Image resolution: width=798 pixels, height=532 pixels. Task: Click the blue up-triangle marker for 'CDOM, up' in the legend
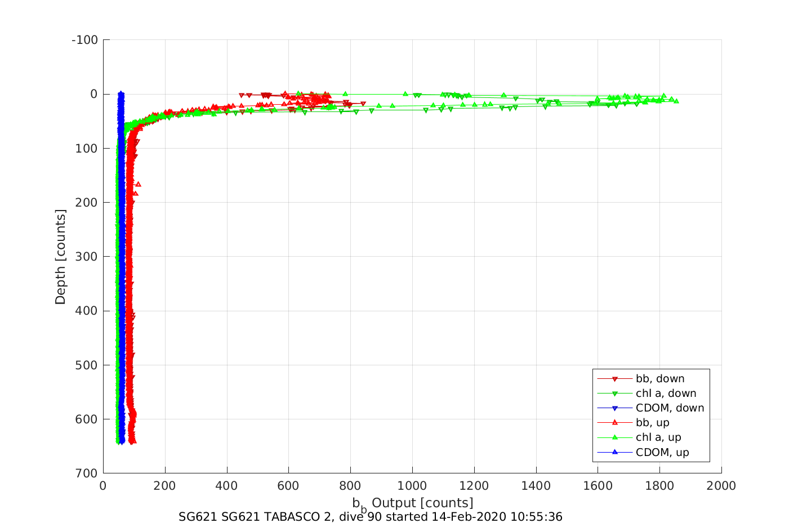pyautogui.click(x=615, y=451)
